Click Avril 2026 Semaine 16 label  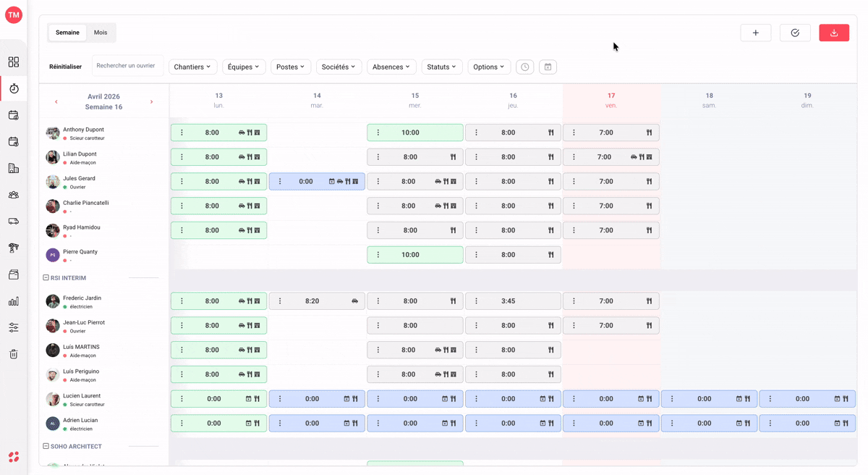[x=103, y=101]
